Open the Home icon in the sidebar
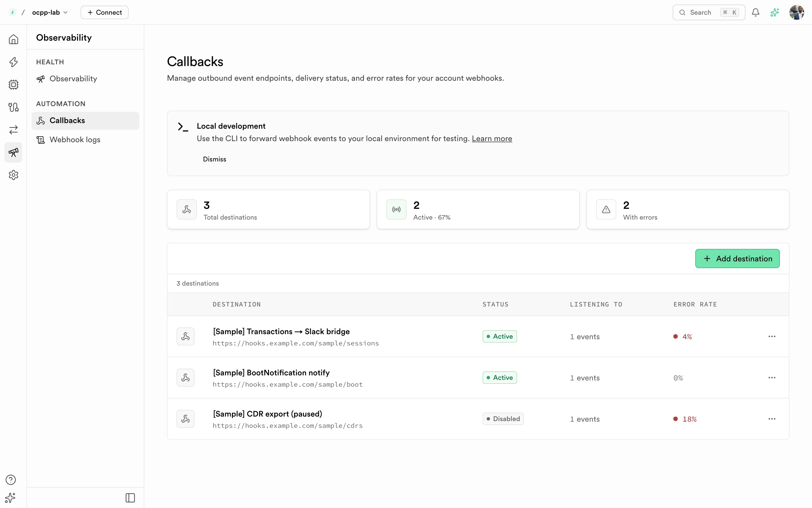Screen dimensions: 812x508 14,39
